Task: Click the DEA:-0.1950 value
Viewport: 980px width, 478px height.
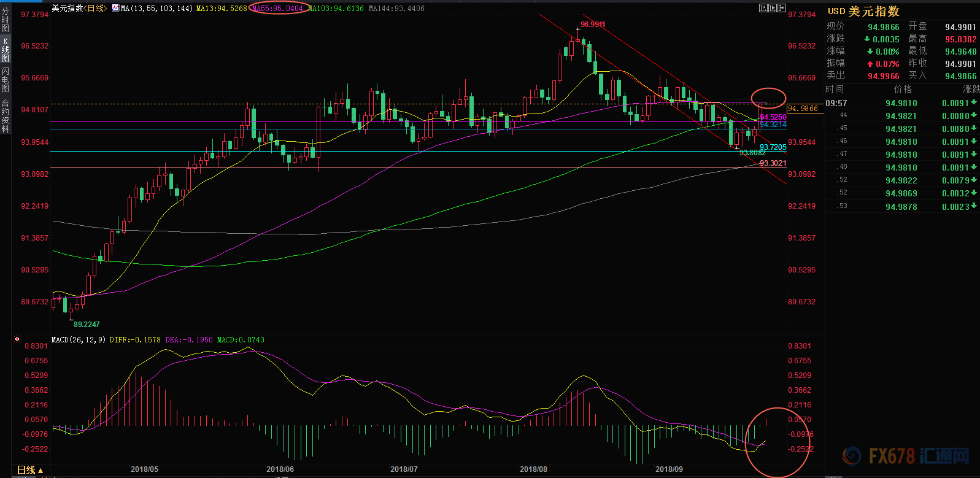Action: (189, 339)
